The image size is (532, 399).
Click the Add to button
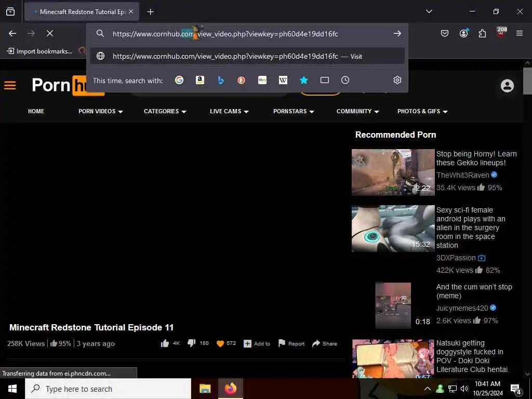coord(257,344)
